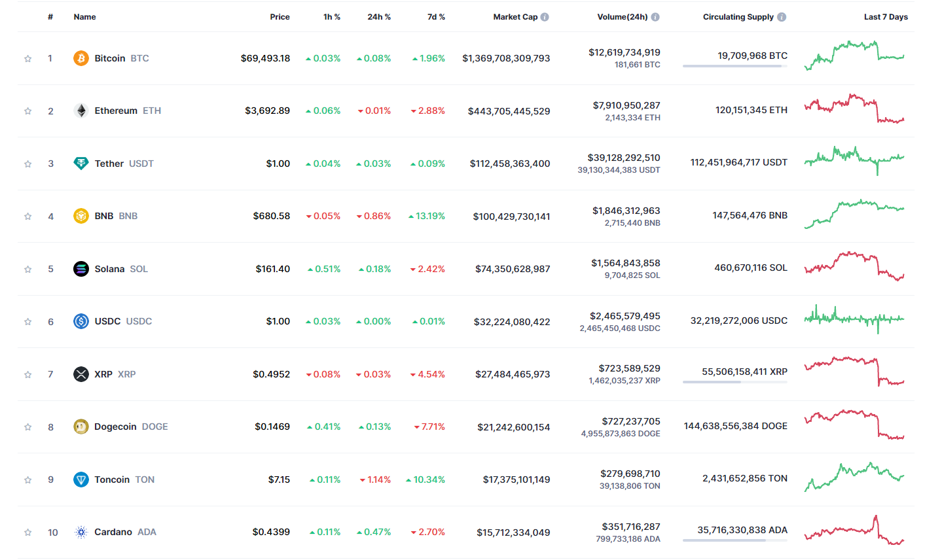The height and width of the screenshot is (560, 942).
Task: Click the USDC ticker symbol text
Action: click(139, 321)
